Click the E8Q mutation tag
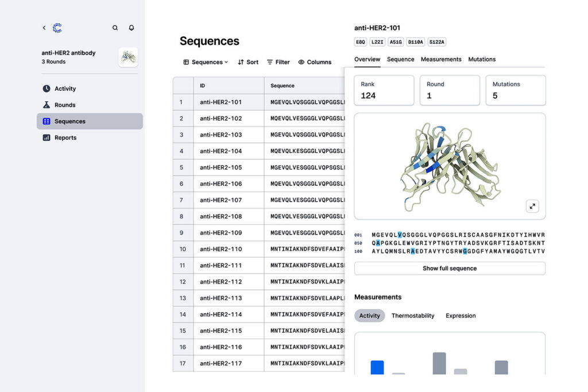The height and width of the screenshot is (392, 588). 361,42
